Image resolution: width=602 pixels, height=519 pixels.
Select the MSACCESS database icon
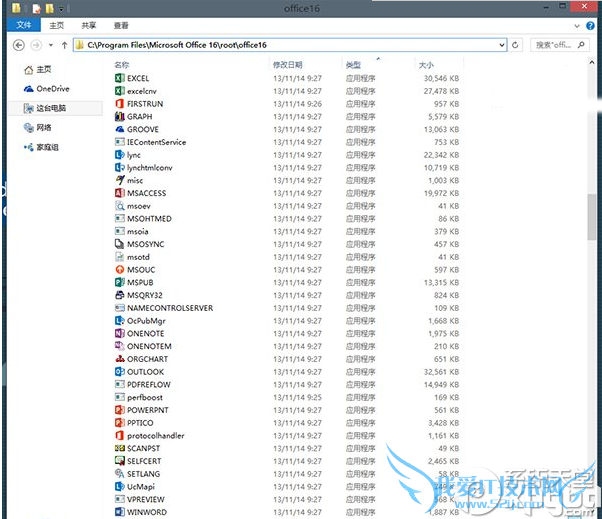pyautogui.click(x=120, y=193)
